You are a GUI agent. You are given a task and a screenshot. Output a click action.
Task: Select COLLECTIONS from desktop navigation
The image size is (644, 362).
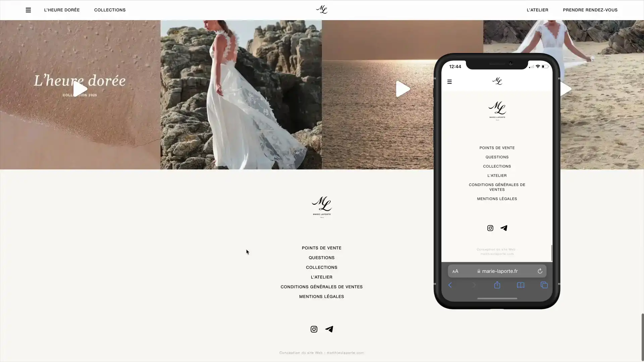click(x=110, y=10)
